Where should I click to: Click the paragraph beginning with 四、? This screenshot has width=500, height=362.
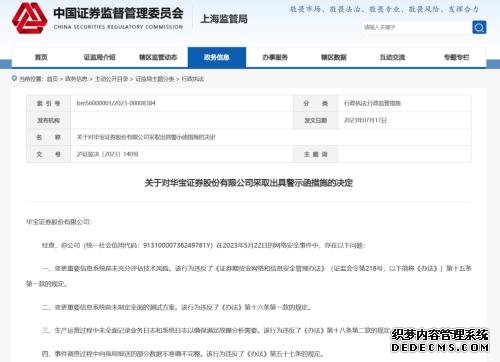(x=183, y=354)
